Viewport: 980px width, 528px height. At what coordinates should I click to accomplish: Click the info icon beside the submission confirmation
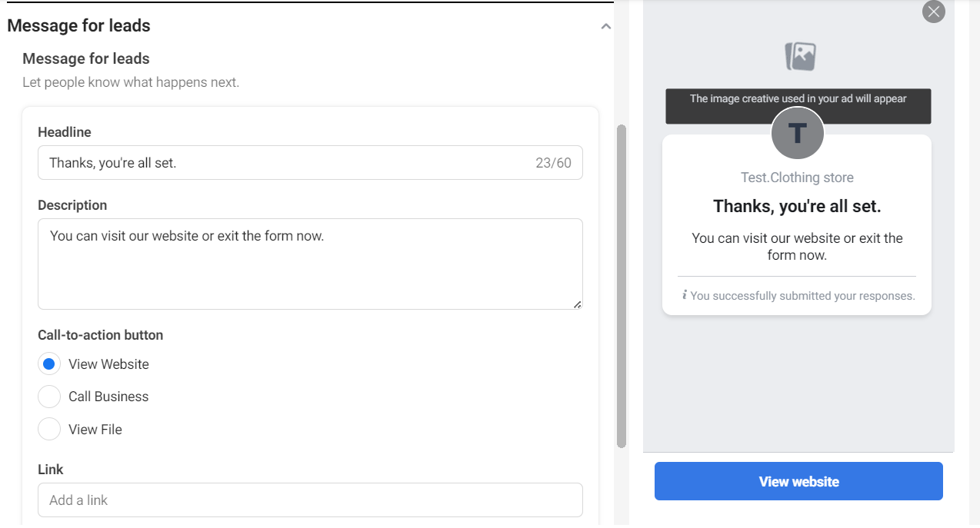point(685,295)
